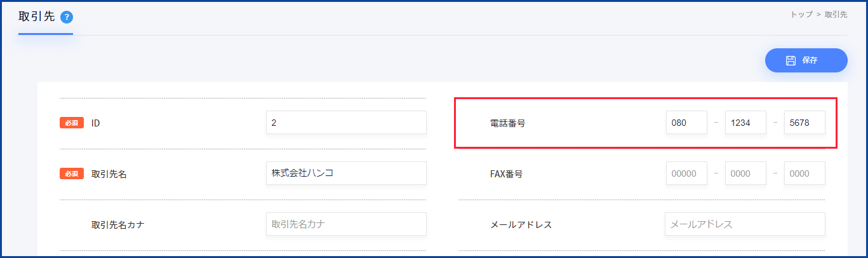This screenshot has height=258, width=868.
Task: Click the 取引先 page heading
Action: tap(37, 17)
